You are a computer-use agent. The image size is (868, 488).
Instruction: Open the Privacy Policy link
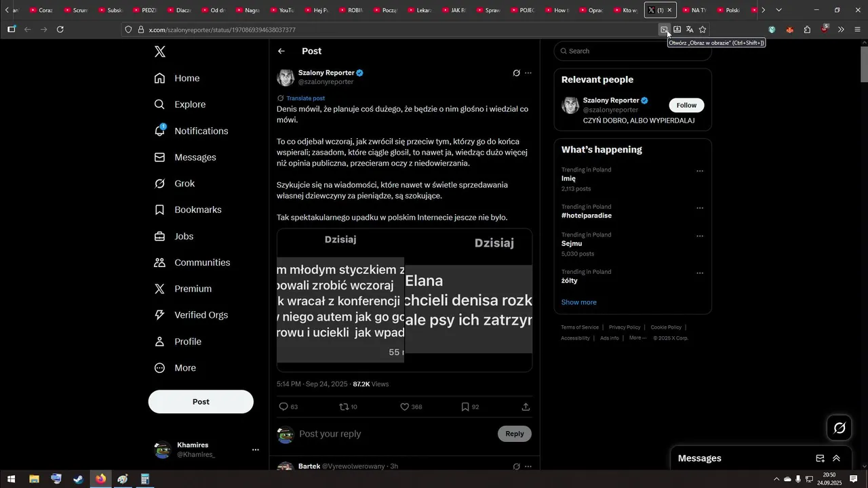click(625, 327)
